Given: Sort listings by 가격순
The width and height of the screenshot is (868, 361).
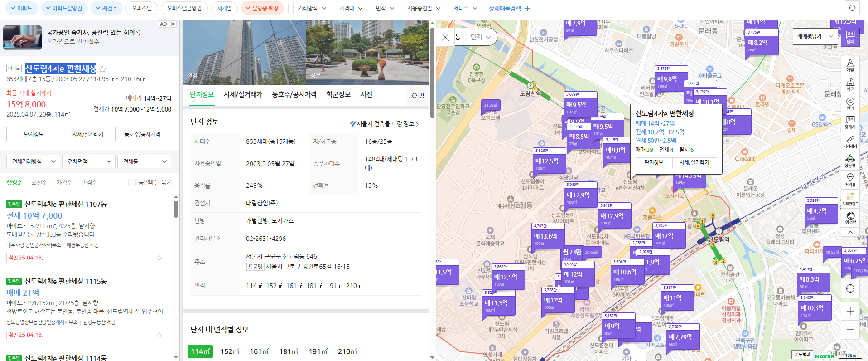Looking at the screenshot, I should coord(64,183).
